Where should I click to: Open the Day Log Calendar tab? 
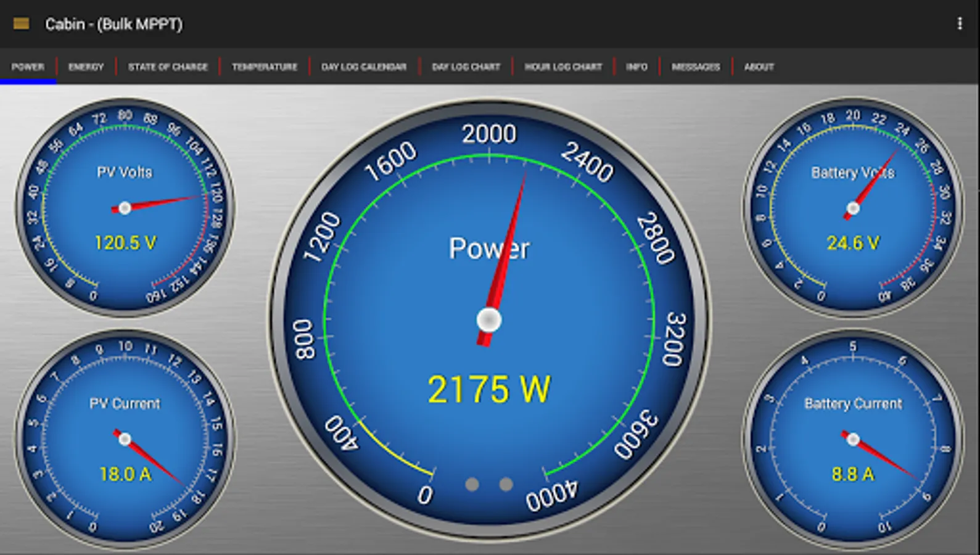(x=364, y=67)
